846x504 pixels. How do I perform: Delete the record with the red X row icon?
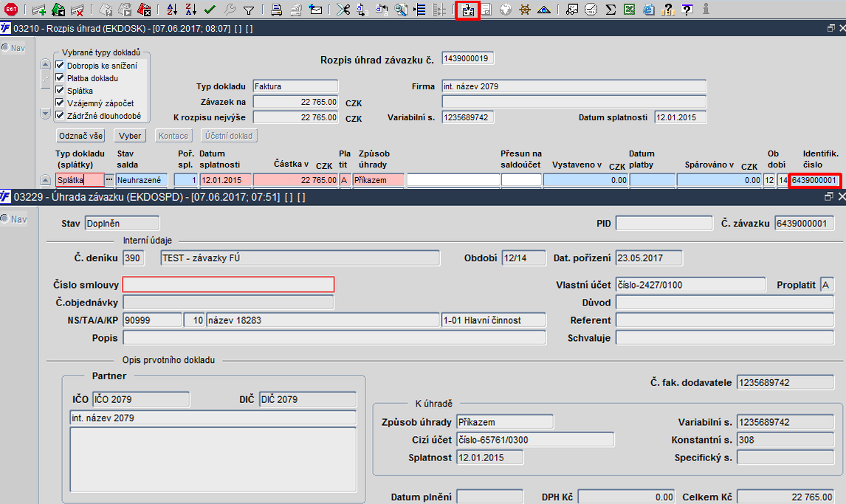78,9
